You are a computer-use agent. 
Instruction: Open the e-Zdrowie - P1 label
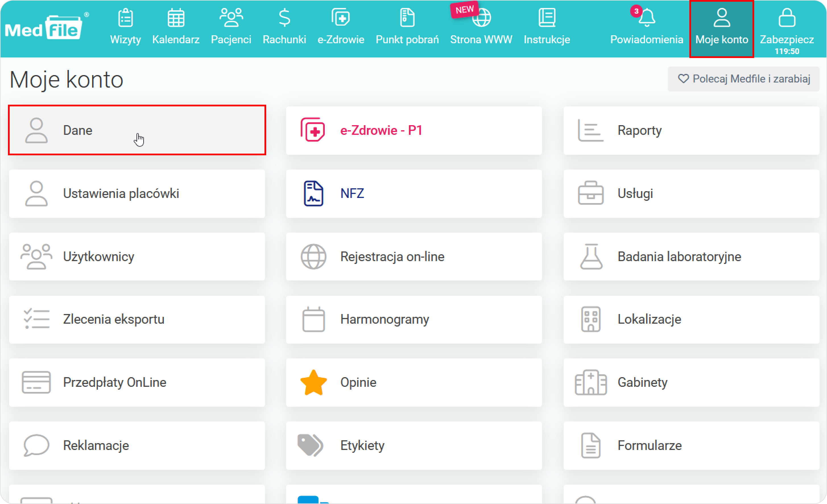pyautogui.click(x=381, y=130)
